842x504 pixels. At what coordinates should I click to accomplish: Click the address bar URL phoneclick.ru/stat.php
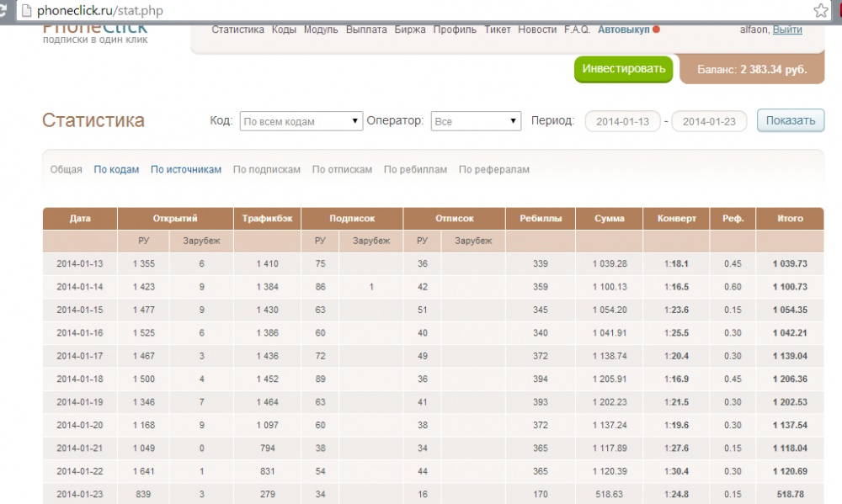pos(100,11)
